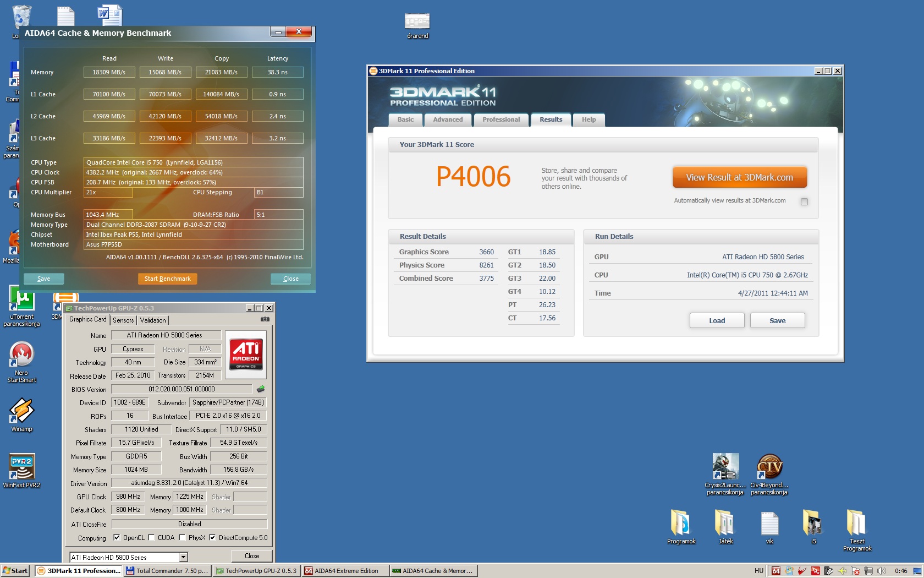This screenshot has height=578, width=924.
Task: Open the Windows Start menu
Action: [x=15, y=571]
